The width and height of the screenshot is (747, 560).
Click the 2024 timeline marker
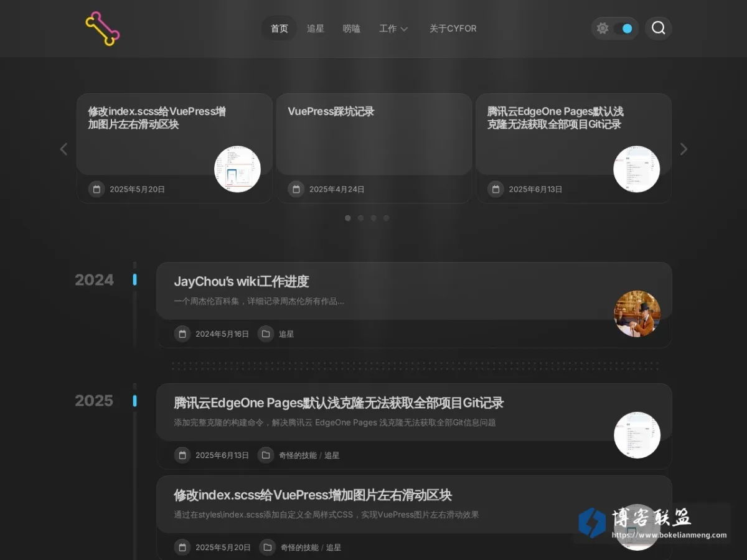pyautogui.click(x=135, y=280)
